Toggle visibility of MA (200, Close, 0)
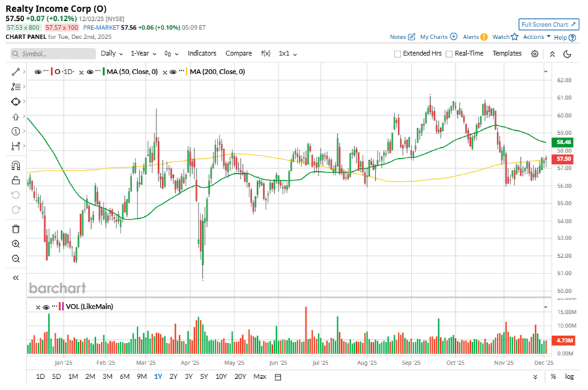Screen dimensions: 588x390 pos(173,72)
